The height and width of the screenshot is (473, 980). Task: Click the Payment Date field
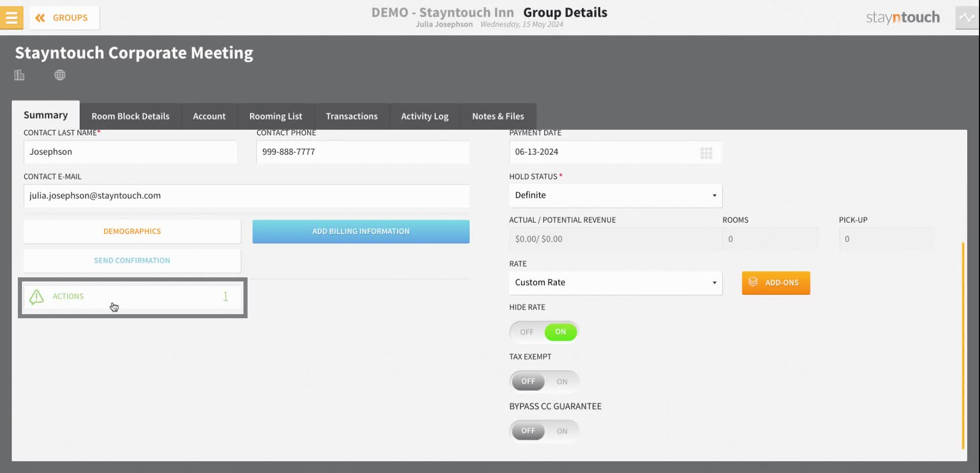click(616, 152)
